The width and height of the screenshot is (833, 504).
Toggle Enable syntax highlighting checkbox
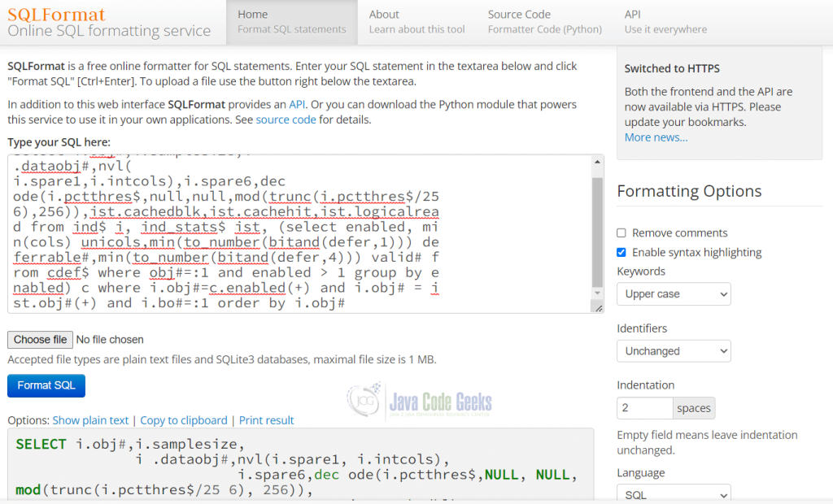tap(621, 252)
